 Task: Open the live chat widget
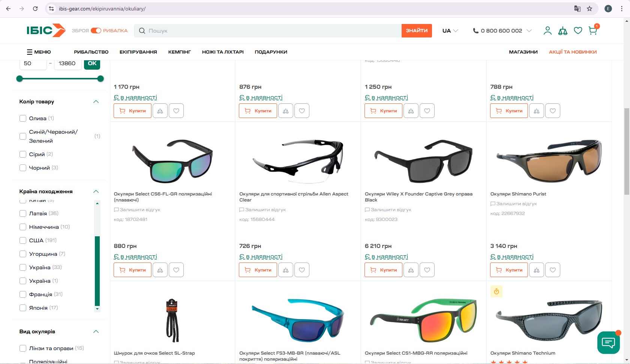click(608, 342)
